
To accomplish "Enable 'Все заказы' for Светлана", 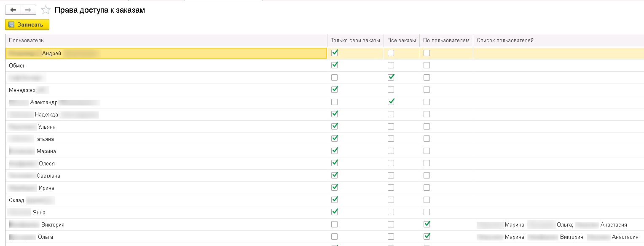I will click(x=391, y=176).
